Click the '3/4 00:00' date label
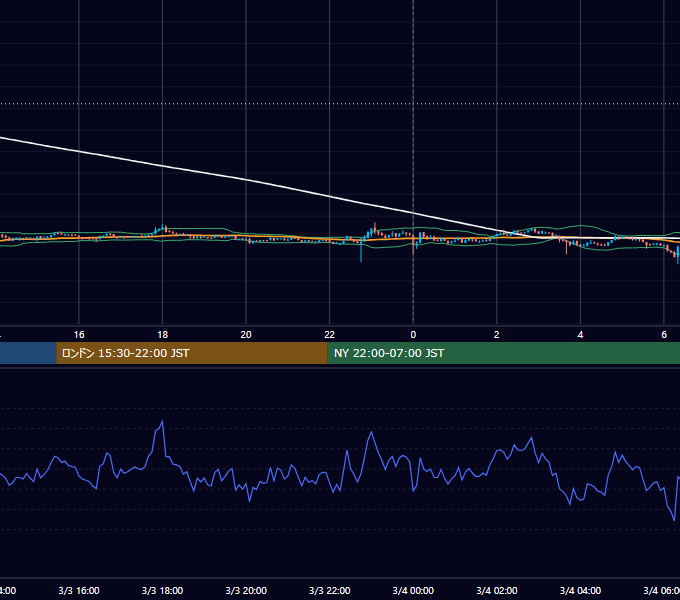This screenshot has height=600, width=680. 413,590
